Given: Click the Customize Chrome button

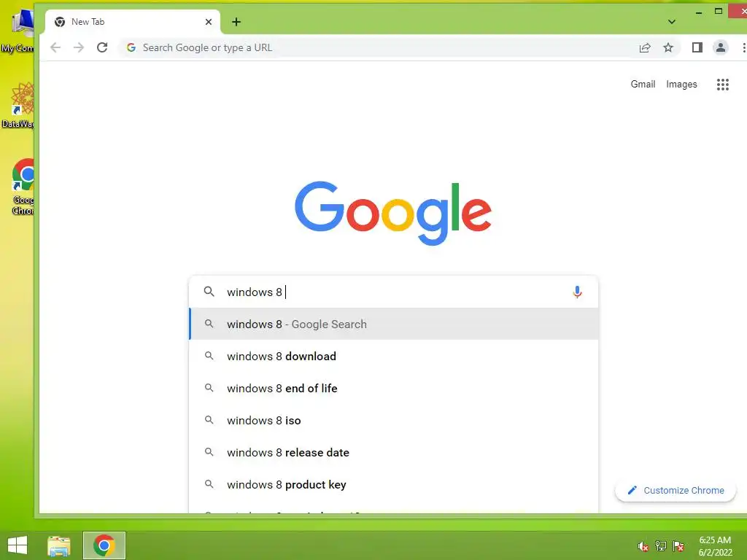Looking at the screenshot, I should pos(676,490).
